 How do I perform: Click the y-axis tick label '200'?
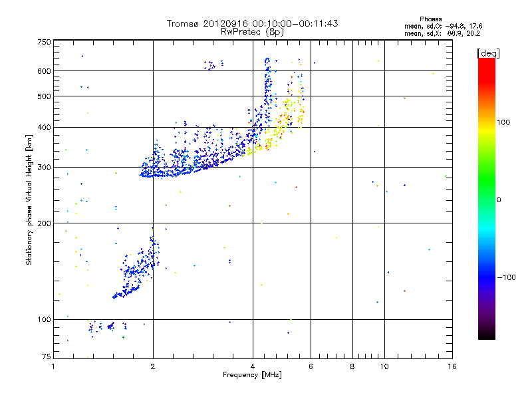(44, 223)
